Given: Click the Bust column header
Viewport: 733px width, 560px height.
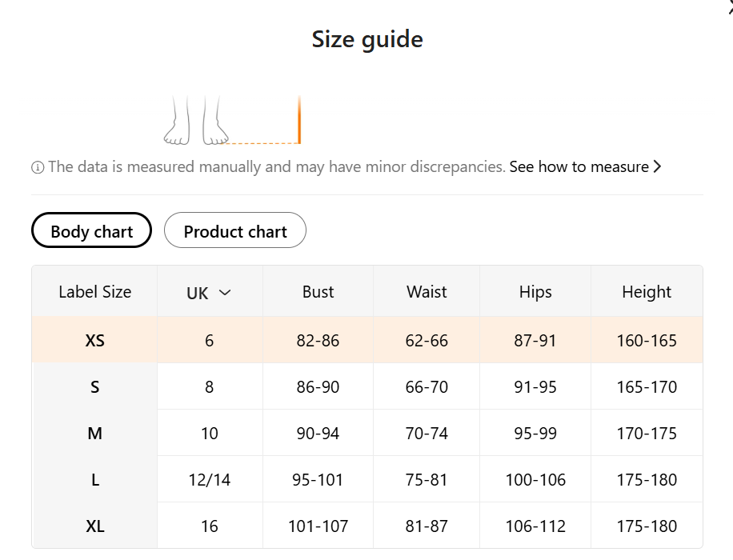Looking at the screenshot, I should 318,292.
